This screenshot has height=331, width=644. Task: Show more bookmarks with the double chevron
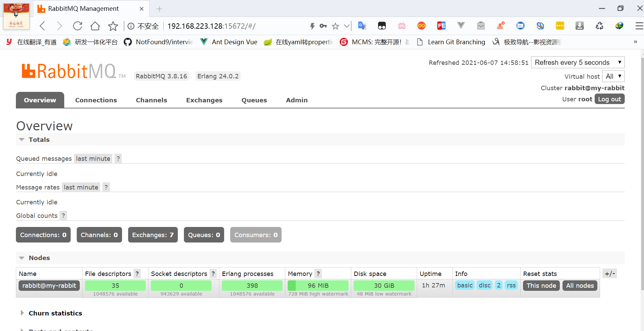pos(635,42)
